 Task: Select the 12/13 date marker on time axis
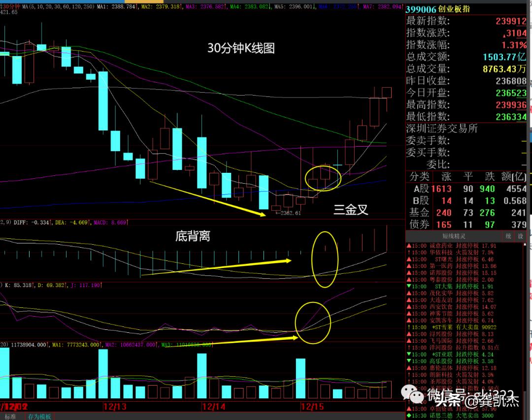[115, 406]
